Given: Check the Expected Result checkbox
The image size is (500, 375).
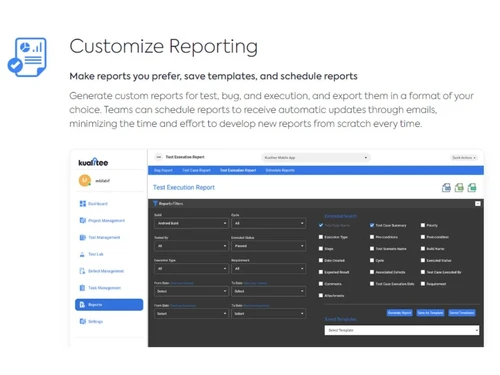Looking at the screenshot, I should pyautogui.click(x=321, y=272).
